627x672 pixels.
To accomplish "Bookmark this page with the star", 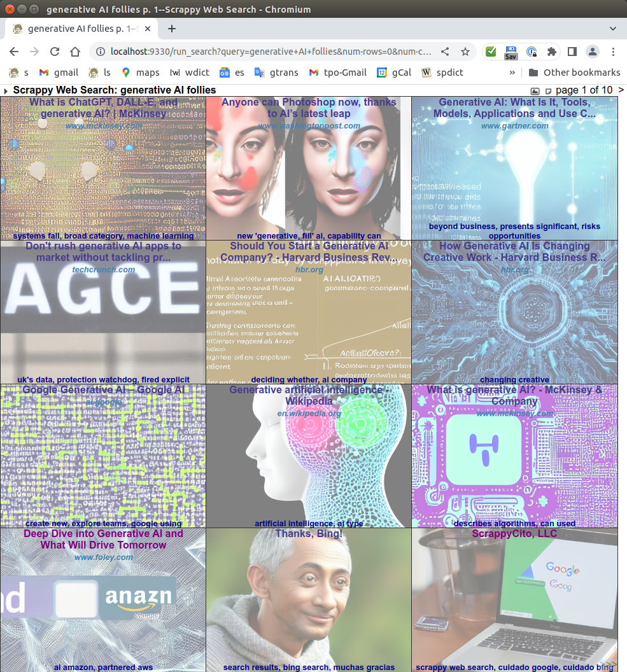I will [x=465, y=52].
